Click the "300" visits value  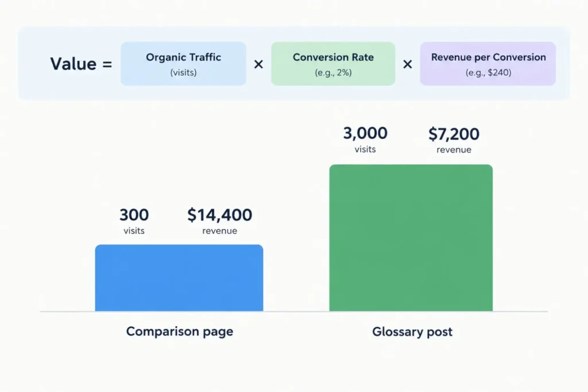(134, 215)
